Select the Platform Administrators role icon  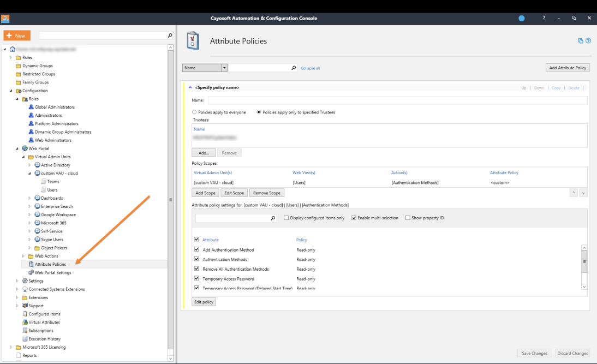[31, 123]
